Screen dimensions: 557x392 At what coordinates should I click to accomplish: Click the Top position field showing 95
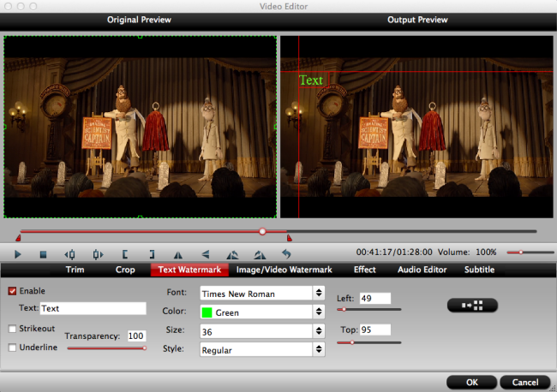[x=375, y=330]
